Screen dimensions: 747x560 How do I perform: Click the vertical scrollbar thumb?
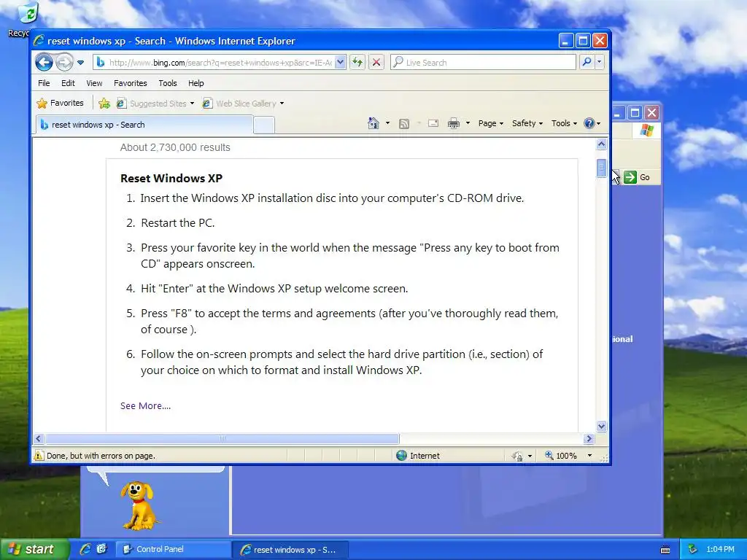click(601, 168)
